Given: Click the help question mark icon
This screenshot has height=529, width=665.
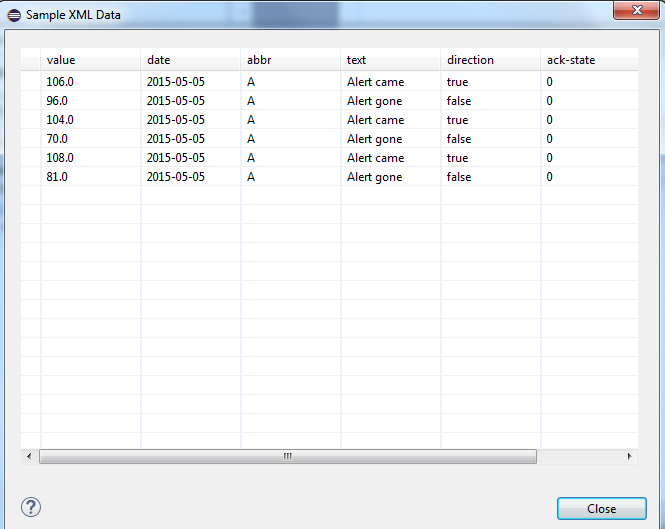Looking at the screenshot, I should [x=30, y=507].
